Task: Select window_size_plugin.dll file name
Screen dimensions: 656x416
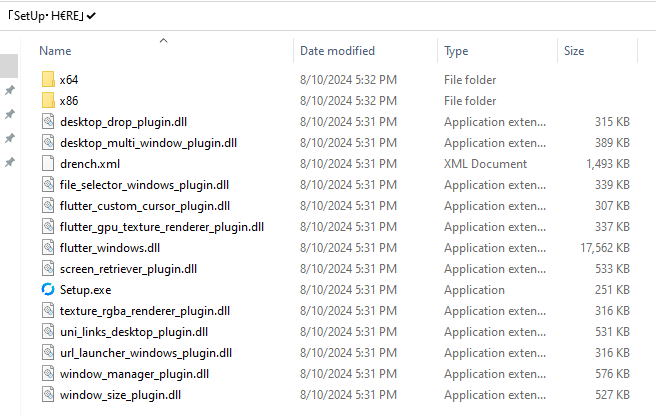Action: point(120,395)
